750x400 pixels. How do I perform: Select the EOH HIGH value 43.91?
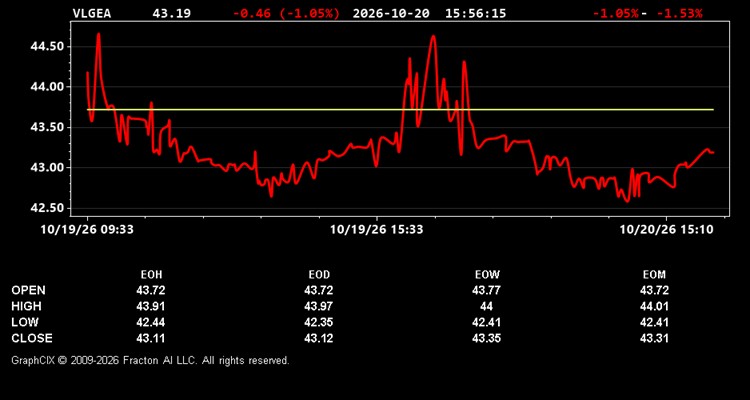click(151, 306)
